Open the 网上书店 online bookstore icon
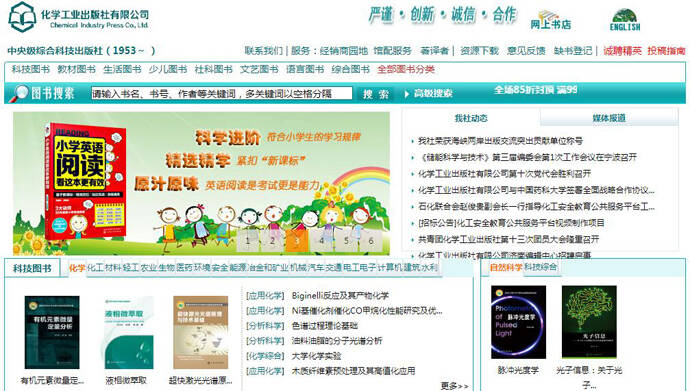 (551, 20)
